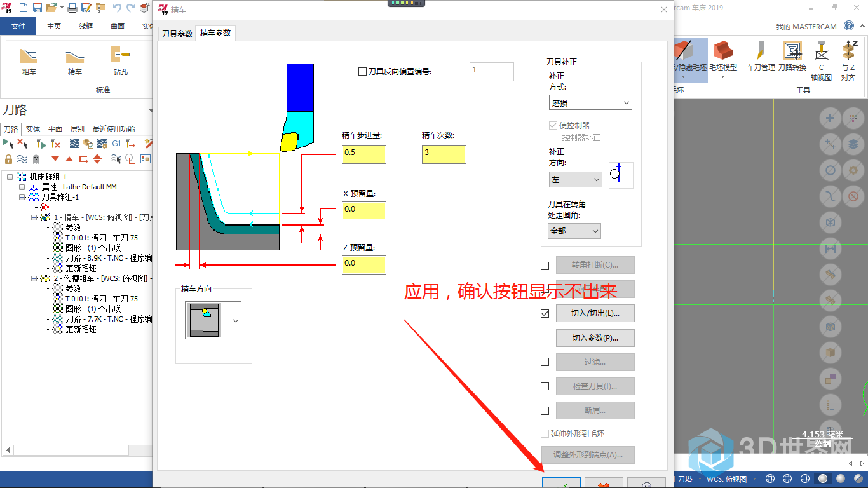This screenshot has height=488, width=868.
Task: Collapse the ribbon with the chevron
Action: pyautogui.click(x=861, y=26)
